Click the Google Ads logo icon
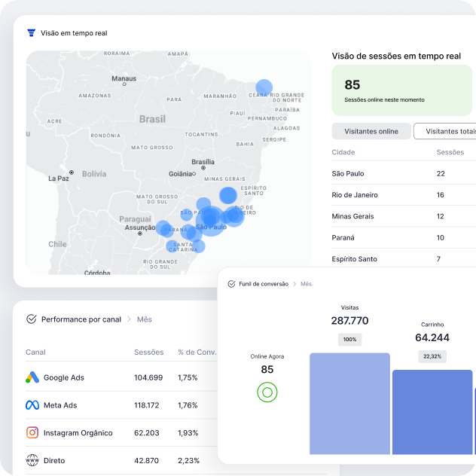This screenshot has height=476, width=476. click(32, 377)
